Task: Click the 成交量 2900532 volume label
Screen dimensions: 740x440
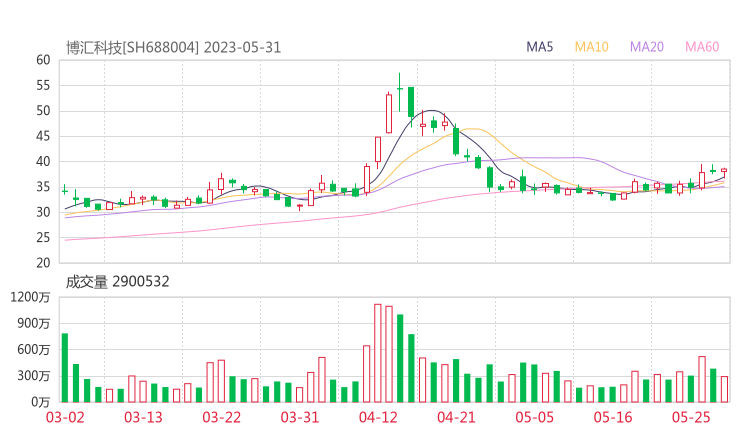Action: [x=117, y=282]
